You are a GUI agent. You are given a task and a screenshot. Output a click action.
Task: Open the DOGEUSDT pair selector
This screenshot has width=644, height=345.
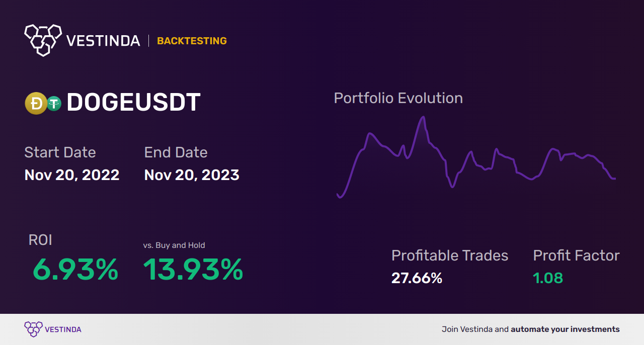tap(133, 103)
